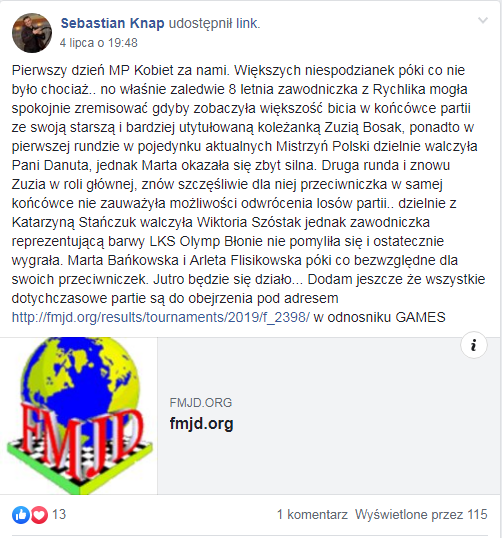Open the bold fmjd.org preview title
502x538 pixels.
[201, 423]
